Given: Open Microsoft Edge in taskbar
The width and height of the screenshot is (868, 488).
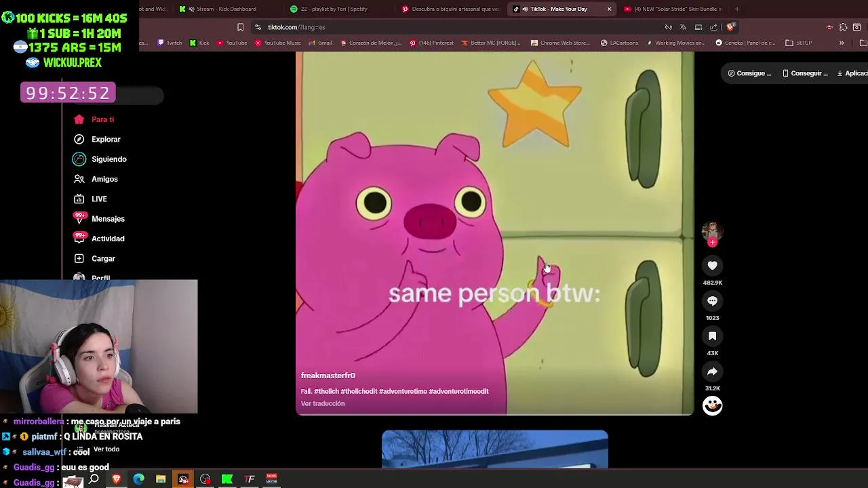Looking at the screenshot, I should click(x=138, y=479).
